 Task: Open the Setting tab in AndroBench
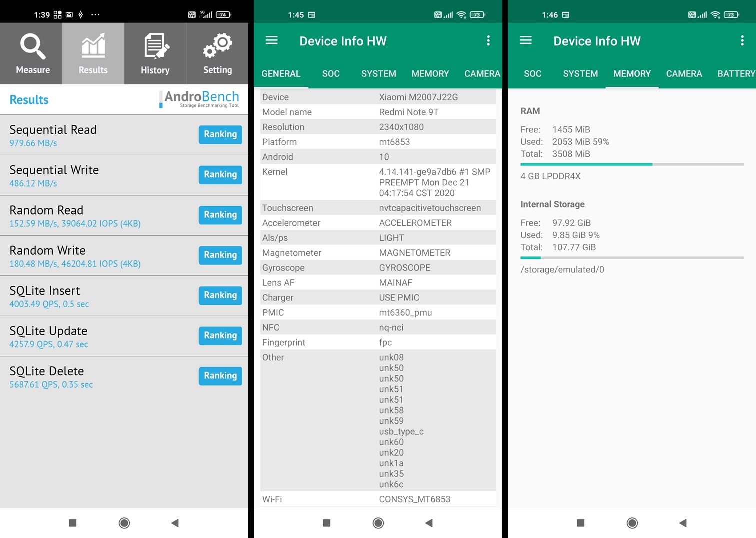point(217,53)
